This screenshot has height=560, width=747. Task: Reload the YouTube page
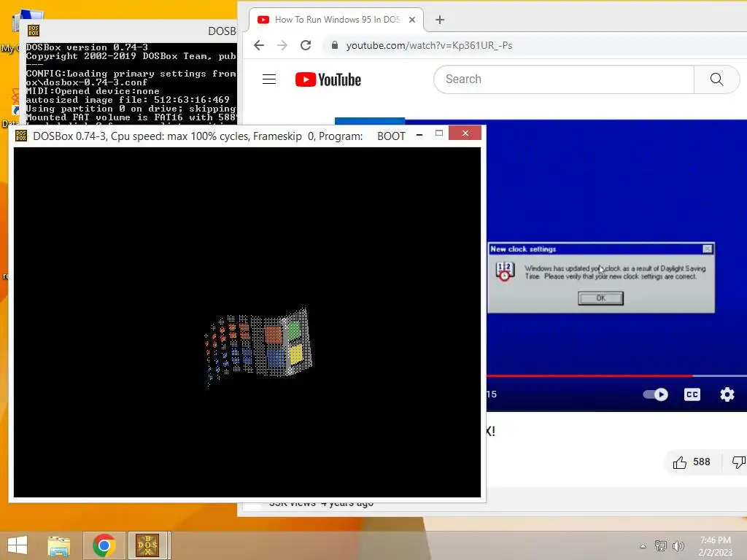point(306,45)
